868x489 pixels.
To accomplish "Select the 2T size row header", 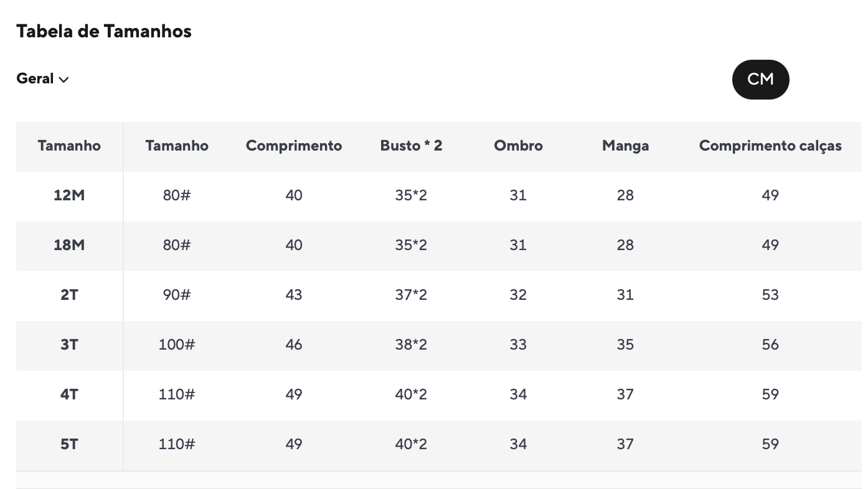I will click(x=69, y=295).
